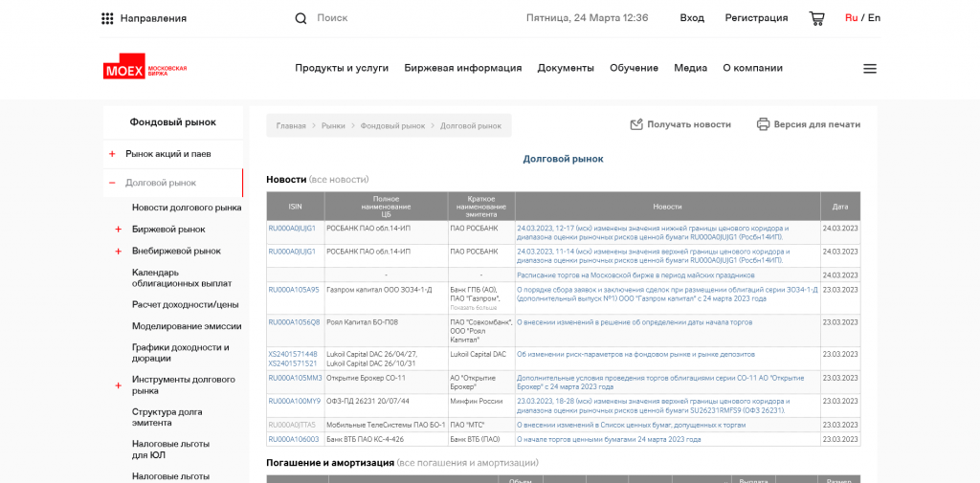
Task: Open Календарь облигационных выплат
Action: click(x=182, y=278)
